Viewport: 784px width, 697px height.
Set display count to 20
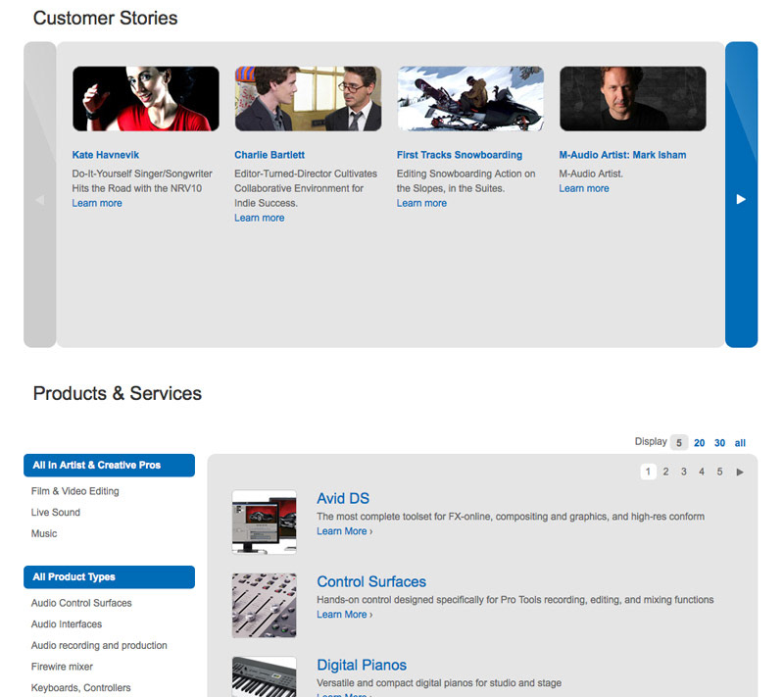click(x=699, y=443)
